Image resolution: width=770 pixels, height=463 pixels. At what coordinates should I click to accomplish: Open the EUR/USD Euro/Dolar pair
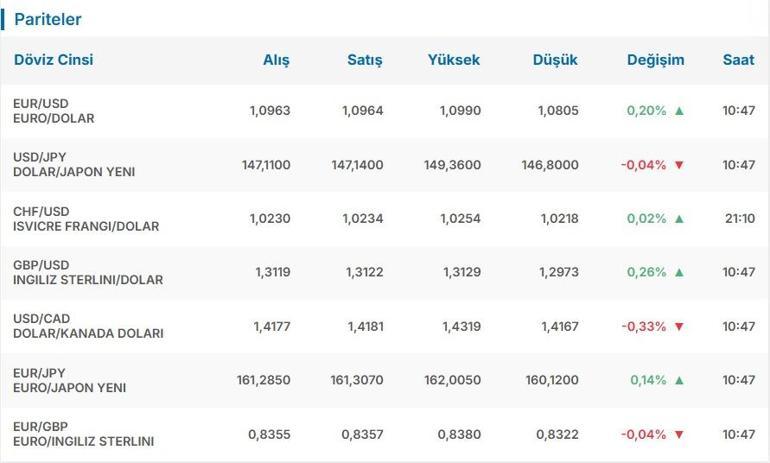[54, 111]
